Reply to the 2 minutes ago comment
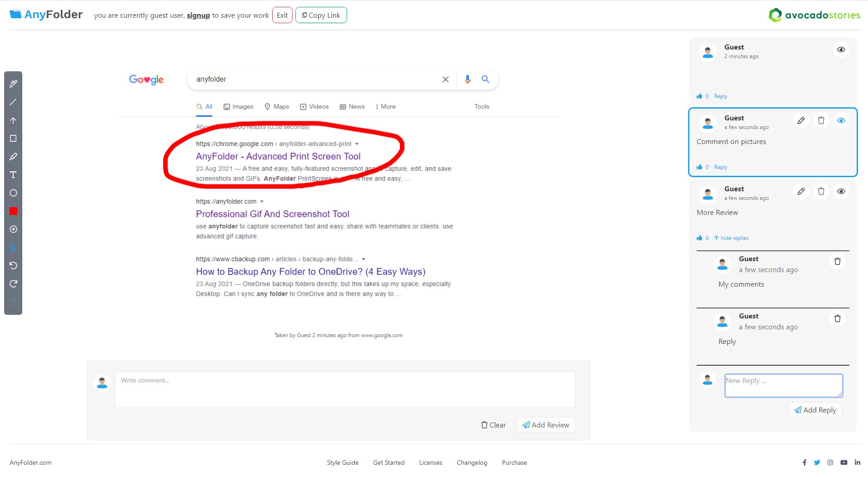The height and width of the screenshot is (477, 868). click(x=721, y=96)
